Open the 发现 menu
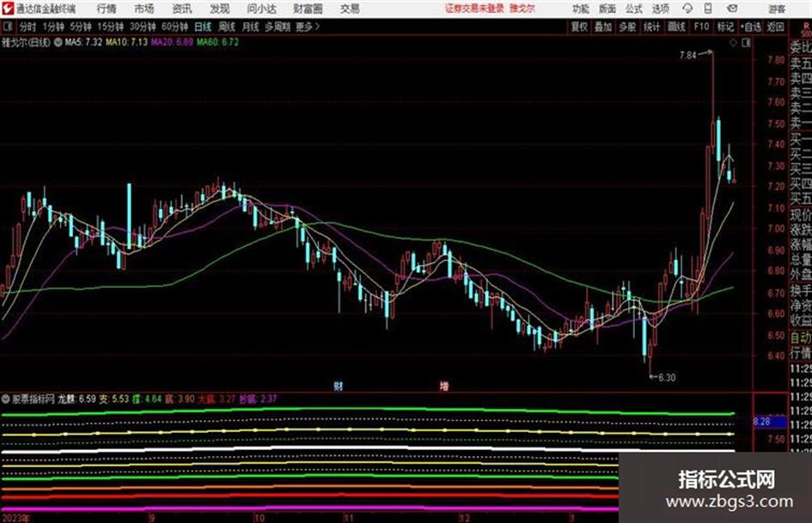 (x=220, y=9)
